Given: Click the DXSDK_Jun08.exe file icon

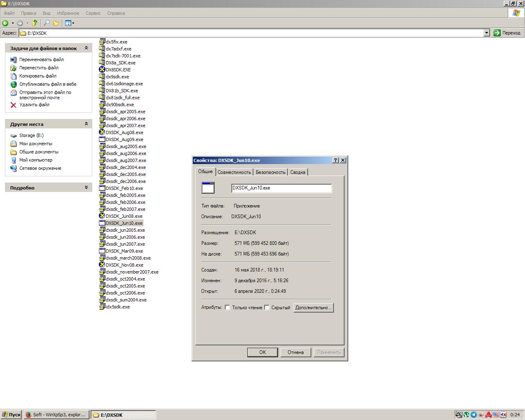Looking at the screenshot, I should 102,216.
